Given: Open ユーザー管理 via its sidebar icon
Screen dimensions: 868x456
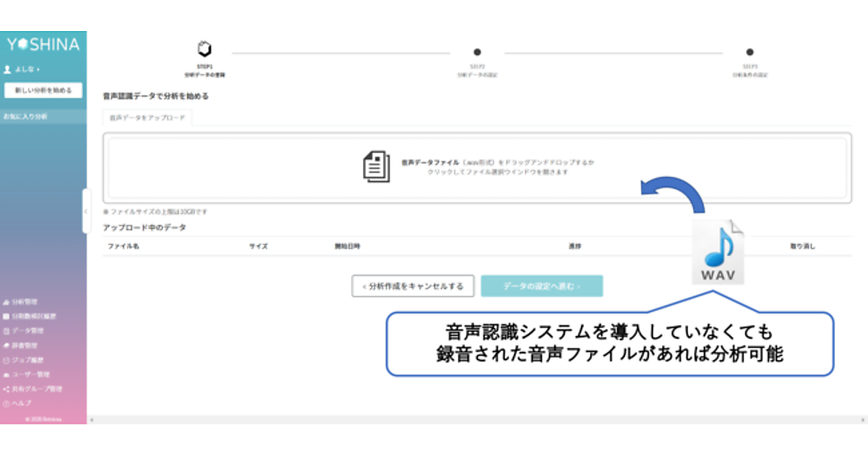Looking at the screenshot, I should pos(7,374).
